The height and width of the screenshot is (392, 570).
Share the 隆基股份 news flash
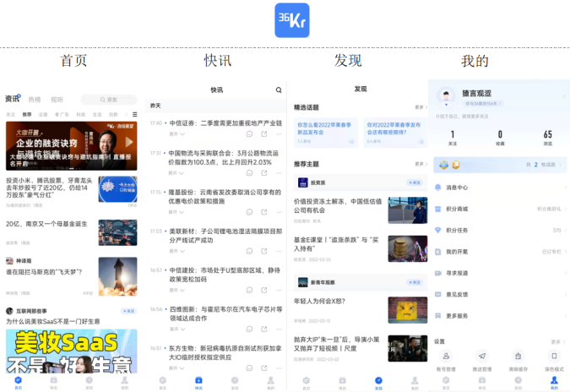(x=264, y=212)
